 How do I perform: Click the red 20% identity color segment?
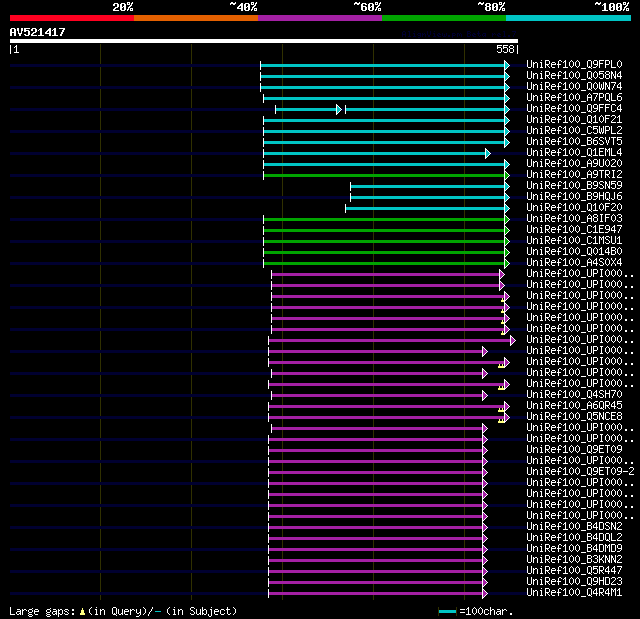click(x=72, y=18)
